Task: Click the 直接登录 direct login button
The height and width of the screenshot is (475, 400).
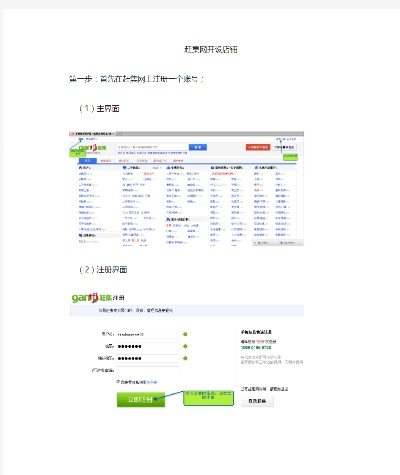Action: 257,401
